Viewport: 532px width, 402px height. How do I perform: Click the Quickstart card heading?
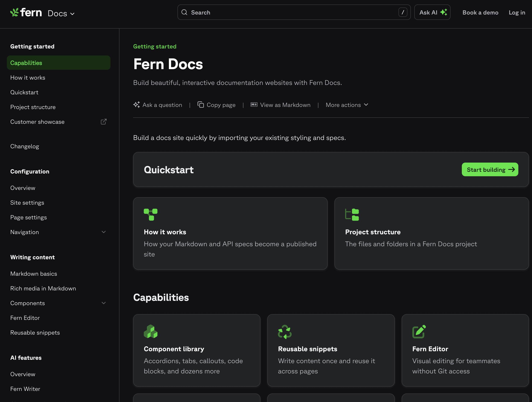pos(169,170)
